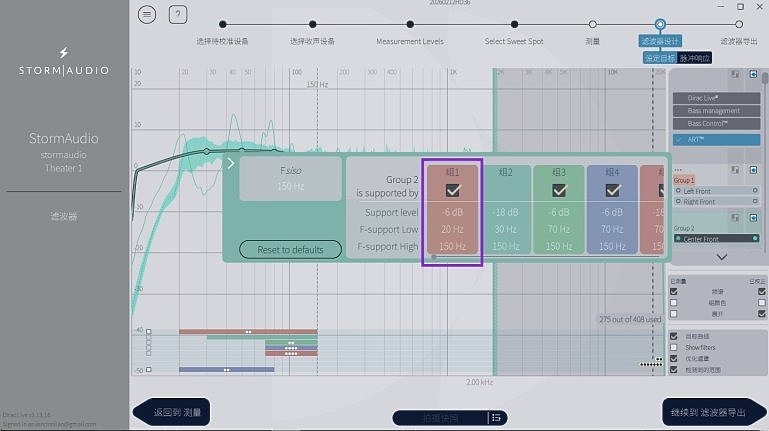Viewport: 769px width, 431px height.
Task: Collapse the support panel with the left chevron
Action: 231,164
